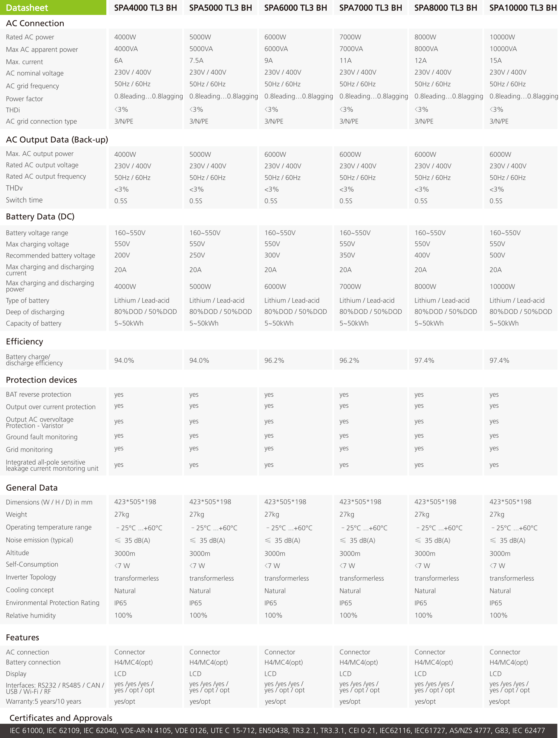Click the Warranty:5 years/10 years row label
Image resolution: width=560 pixels, height=738 pixels.
[x=43, y=701]
